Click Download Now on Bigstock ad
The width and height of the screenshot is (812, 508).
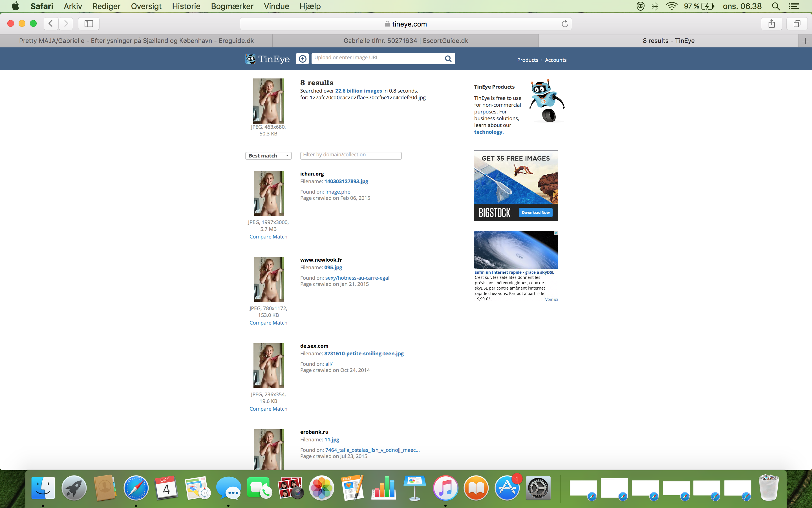535,212
